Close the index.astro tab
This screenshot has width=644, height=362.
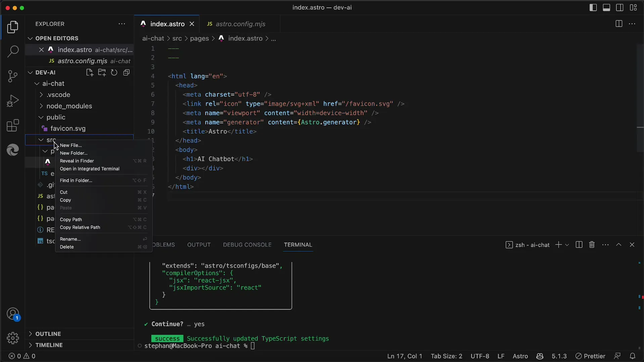pyautogui.click(x=192, y=24)
